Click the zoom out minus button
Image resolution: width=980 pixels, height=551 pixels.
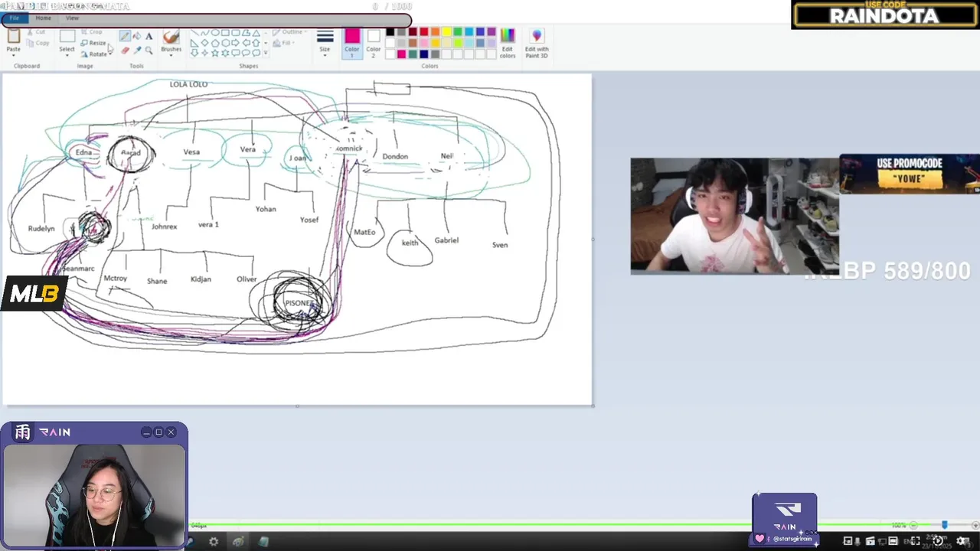click(x=913, y=525)
